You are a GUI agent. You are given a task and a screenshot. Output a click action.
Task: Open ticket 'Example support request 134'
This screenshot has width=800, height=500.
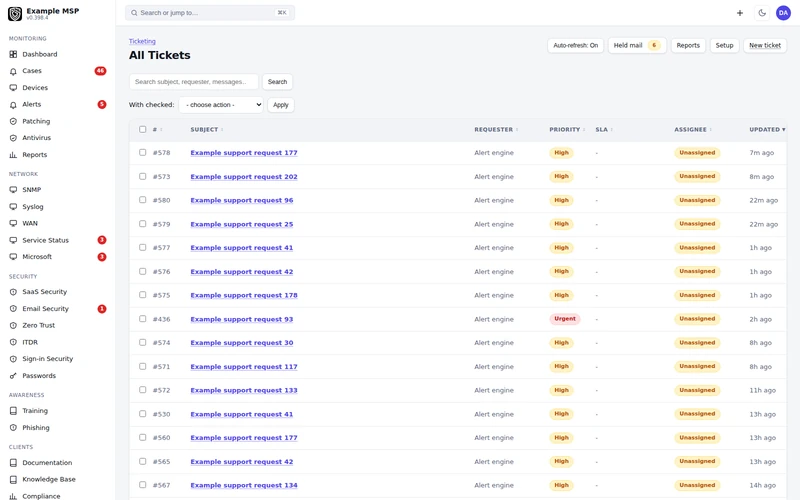click(x=244, y=485)
